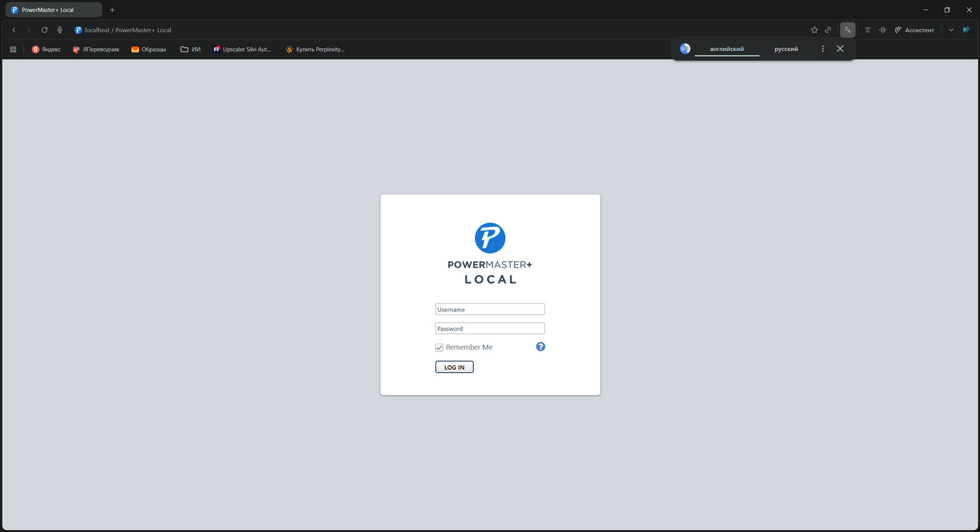
Task: Open the Ассистент assistant button
Action: click(x=914, y=30)
